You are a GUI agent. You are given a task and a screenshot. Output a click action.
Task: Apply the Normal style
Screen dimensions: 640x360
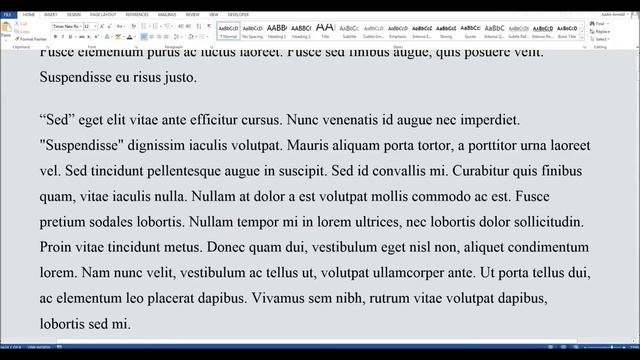[x=228, y=31]
